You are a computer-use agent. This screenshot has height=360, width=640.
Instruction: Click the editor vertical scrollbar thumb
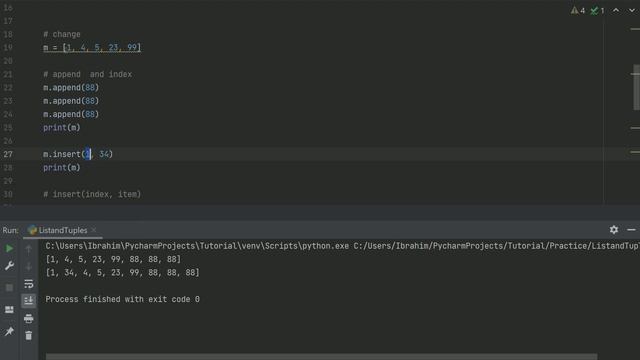point(636,87)
